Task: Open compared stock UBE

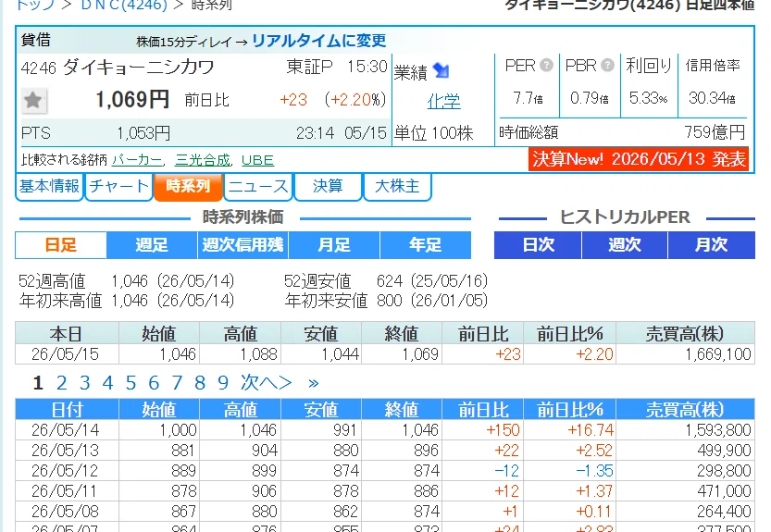Action: 257,160
